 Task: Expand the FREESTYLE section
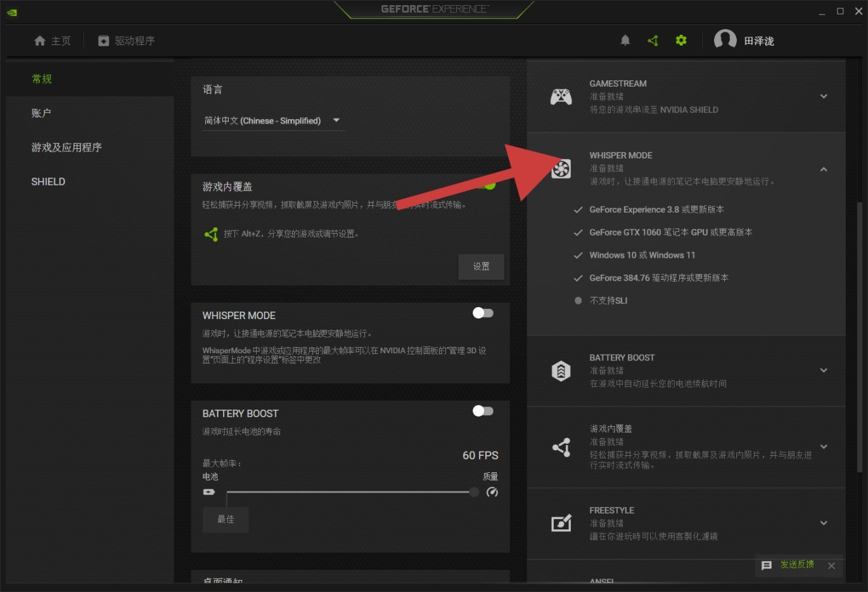(x=824, y=523)
